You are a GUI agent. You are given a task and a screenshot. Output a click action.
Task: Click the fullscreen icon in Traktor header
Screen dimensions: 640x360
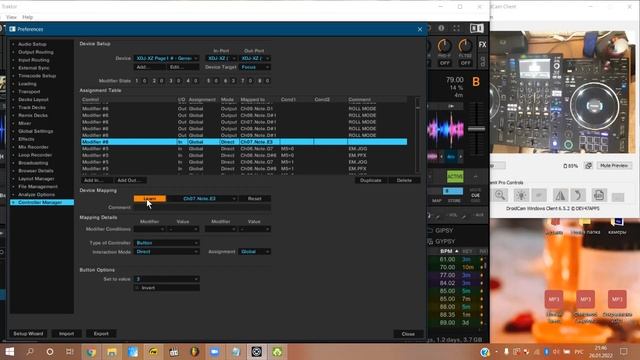pos(456,28)
